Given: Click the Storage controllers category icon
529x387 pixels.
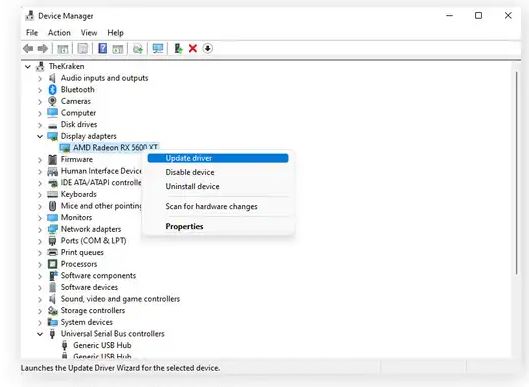Looking at the screenshot, I should point(52,310).
